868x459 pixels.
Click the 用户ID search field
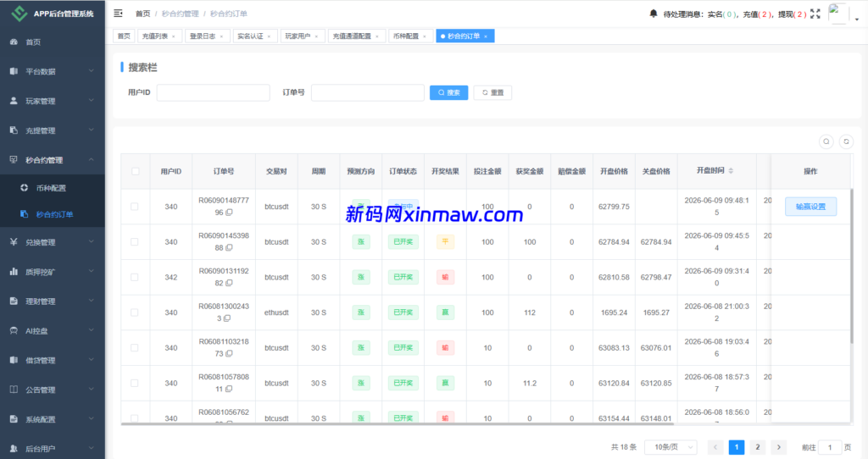pyautogui.click(x=213, y=92)
